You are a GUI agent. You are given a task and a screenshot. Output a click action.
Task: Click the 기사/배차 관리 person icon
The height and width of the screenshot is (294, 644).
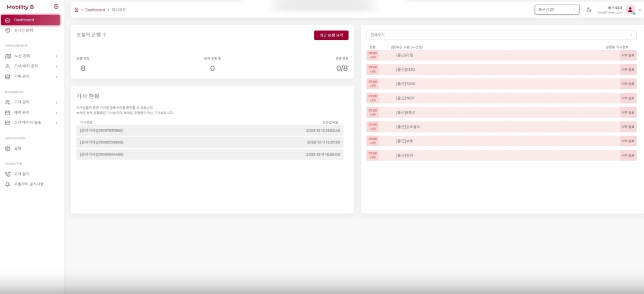pyautogui.click(x=7, y=66)
